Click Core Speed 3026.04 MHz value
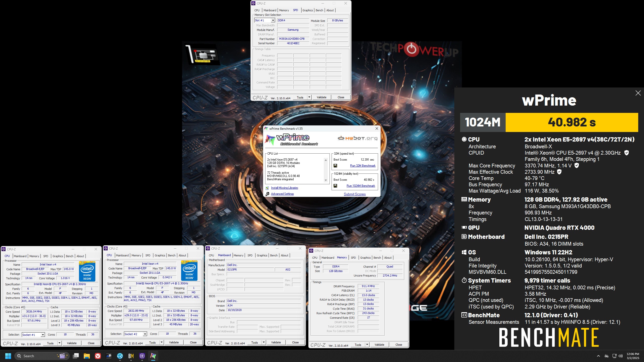Image resolution: width=644 pixels, height=362 pixels. (x=34, y=311)
